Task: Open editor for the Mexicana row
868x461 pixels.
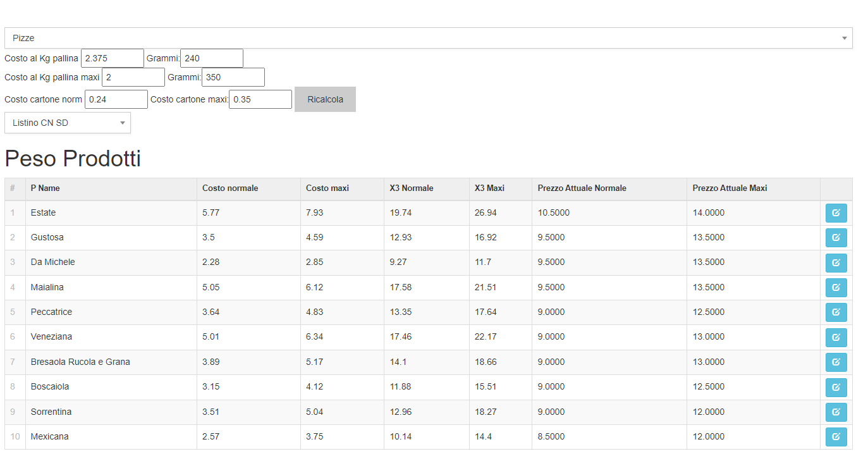Action: coord(836,437)
